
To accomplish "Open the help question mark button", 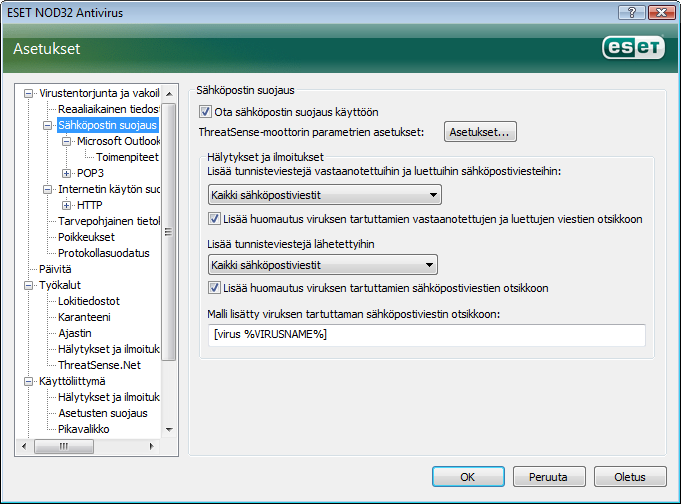I will [x=632, y=13].
